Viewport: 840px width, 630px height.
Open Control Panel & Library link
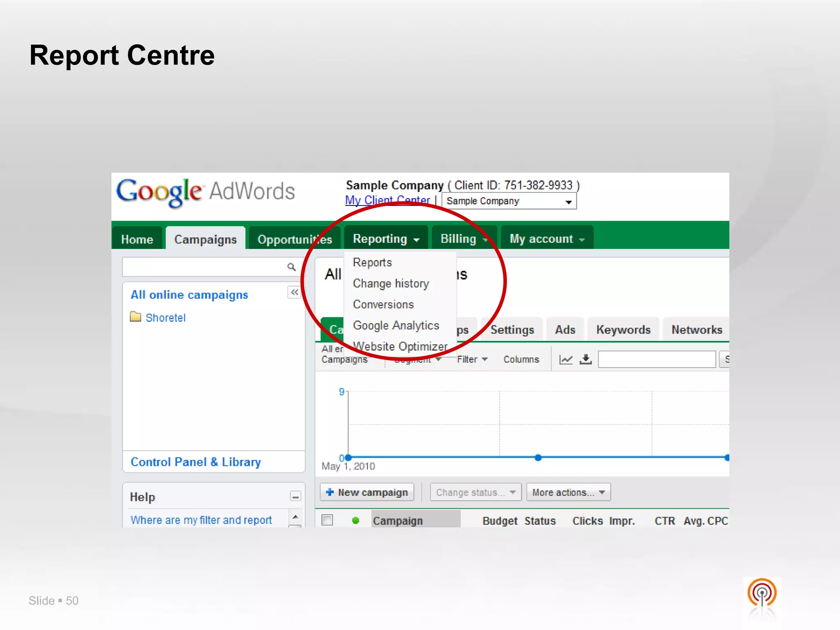pos(196,462)
